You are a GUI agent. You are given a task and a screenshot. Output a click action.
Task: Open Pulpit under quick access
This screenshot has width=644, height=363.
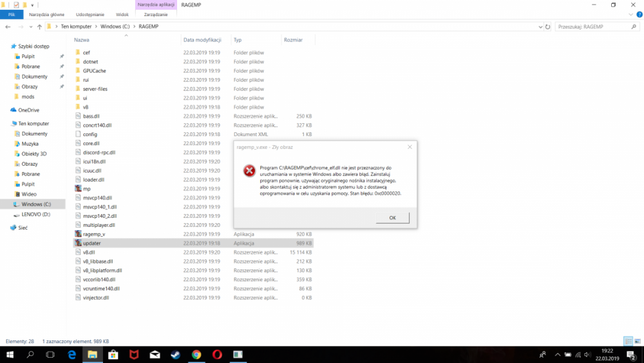28,56
